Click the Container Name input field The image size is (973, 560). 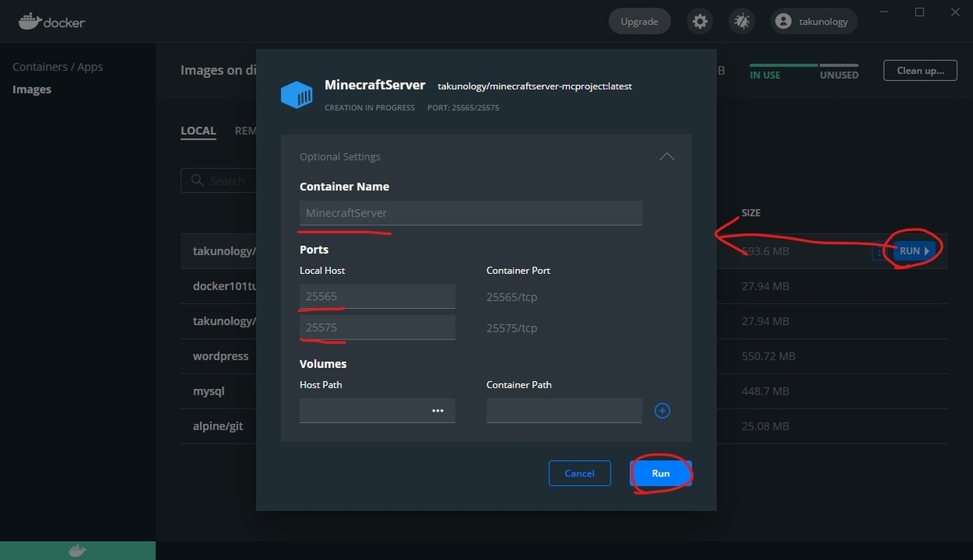point(470,213)
